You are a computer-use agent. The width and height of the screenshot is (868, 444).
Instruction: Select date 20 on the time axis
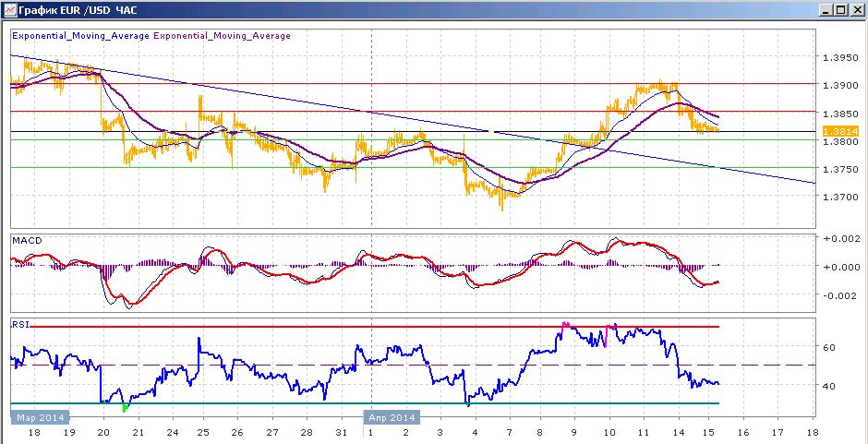point(104,433)
